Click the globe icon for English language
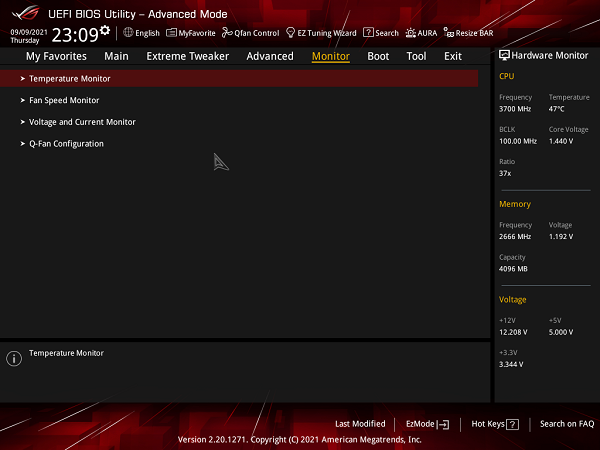This screenshot has width=600, height=450. point(128,33)
